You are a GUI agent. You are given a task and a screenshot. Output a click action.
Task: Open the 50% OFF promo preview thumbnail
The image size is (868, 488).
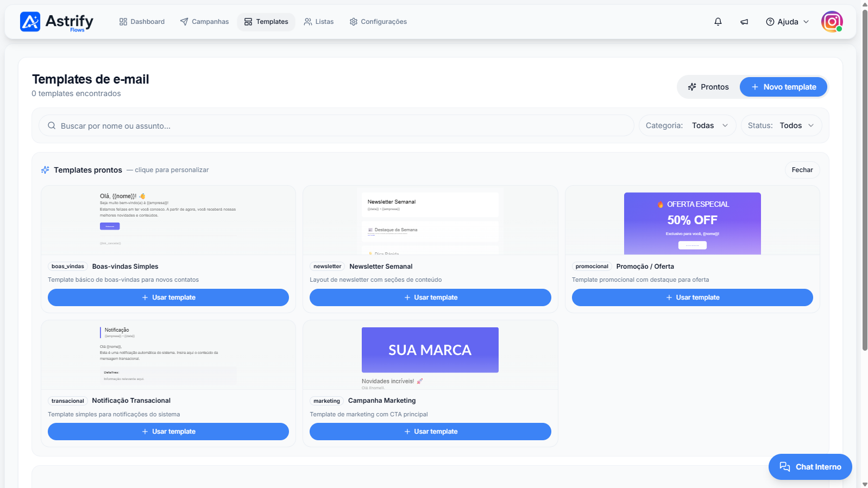point(693,220)
